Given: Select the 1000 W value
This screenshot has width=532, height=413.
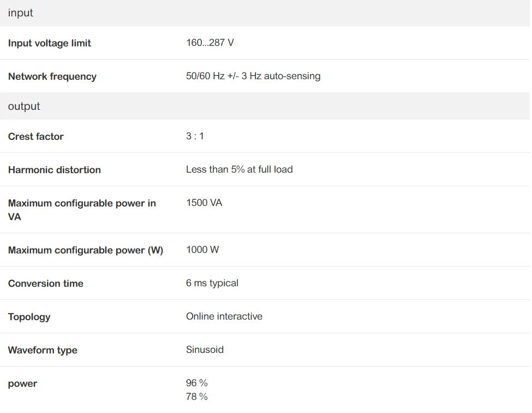Looking at the screenshot, I should (202, 250).
